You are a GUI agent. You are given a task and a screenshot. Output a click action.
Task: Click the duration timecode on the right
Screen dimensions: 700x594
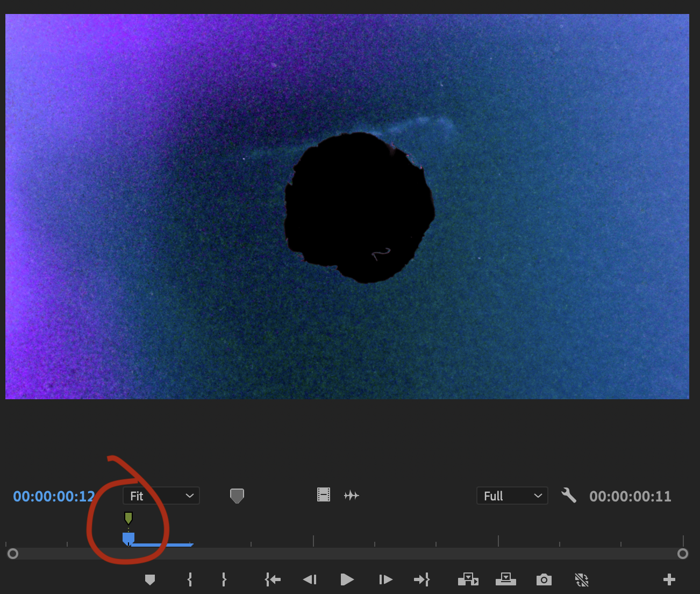(630, 496)
